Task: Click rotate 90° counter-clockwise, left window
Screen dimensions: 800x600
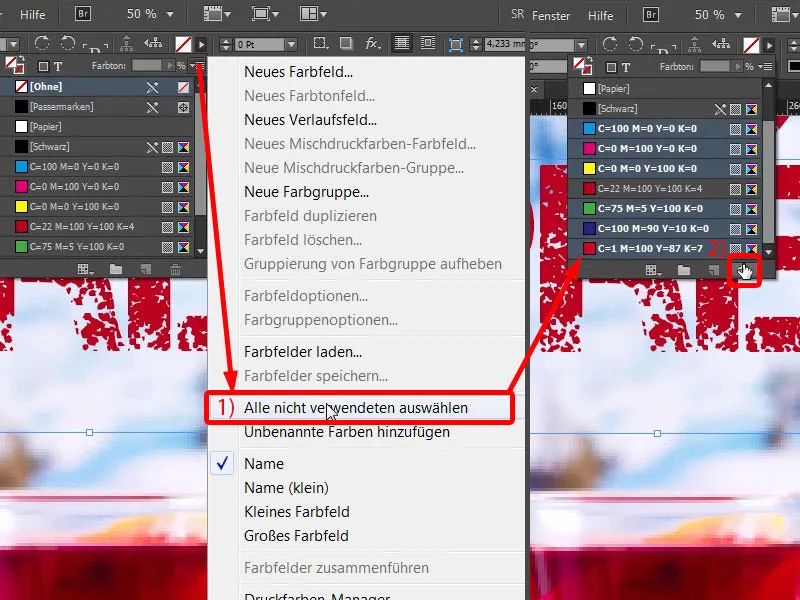Action: point(67,43)
